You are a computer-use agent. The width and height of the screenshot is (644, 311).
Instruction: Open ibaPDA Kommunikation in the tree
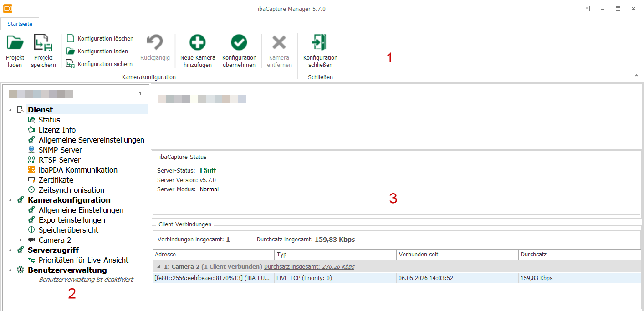tap(78, 170)
